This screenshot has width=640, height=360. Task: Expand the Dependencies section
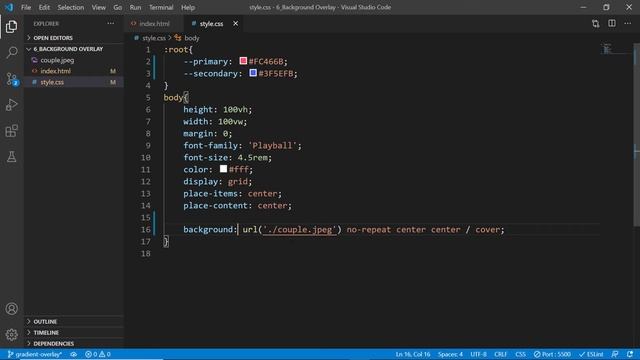(74, 344)
